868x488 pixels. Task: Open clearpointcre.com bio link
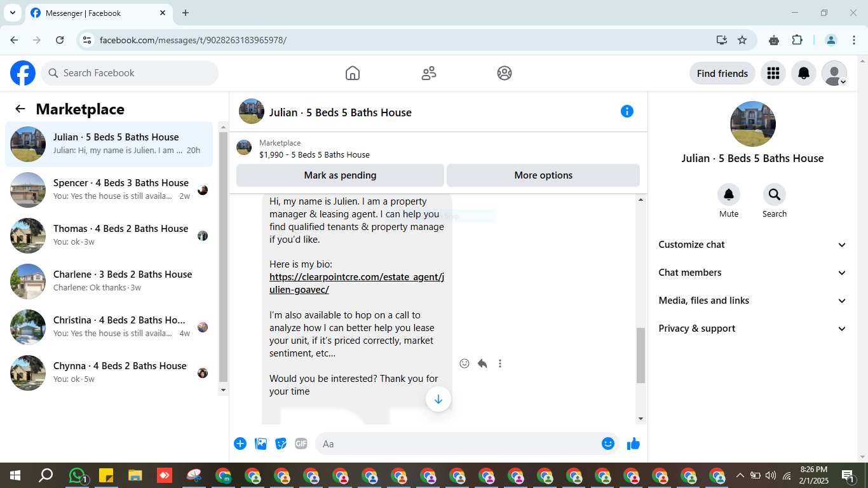tap(356, 283)
